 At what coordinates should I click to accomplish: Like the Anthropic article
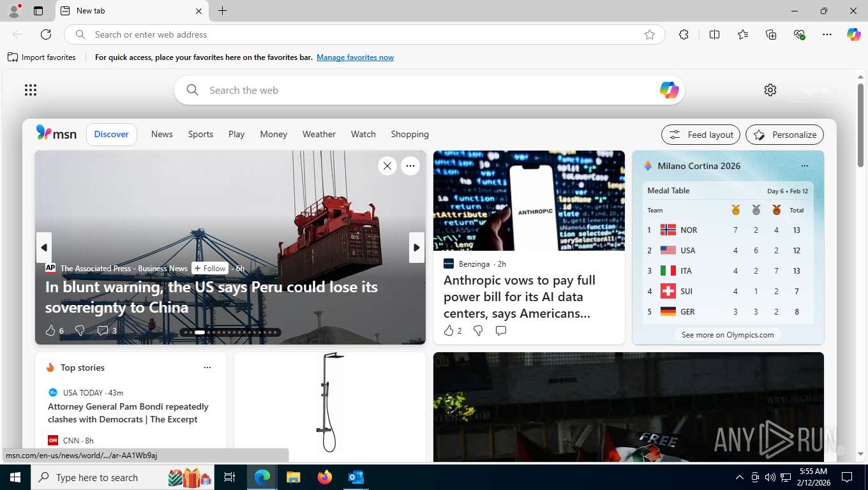tap(453, 330)
